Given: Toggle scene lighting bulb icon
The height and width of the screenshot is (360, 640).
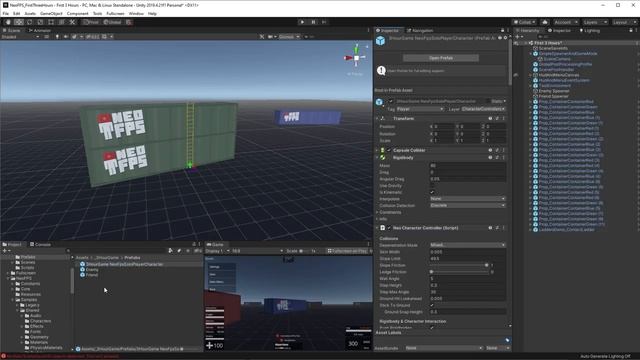Looking at the screenshot, I should click(x=57, y=37).
